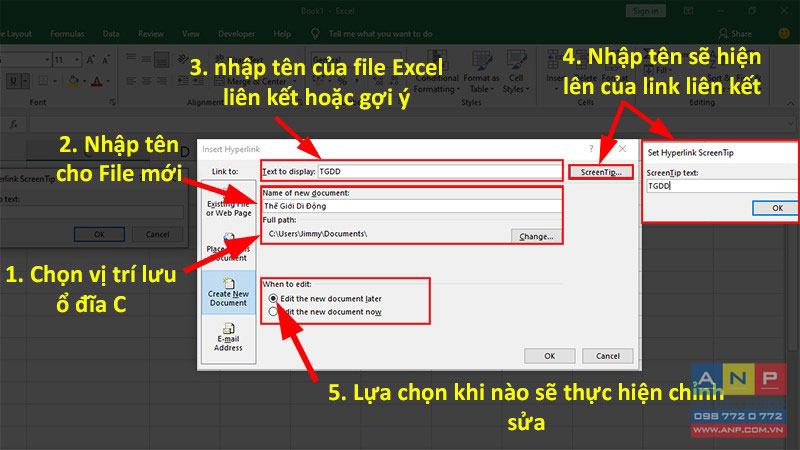Open the Developer ribbon tab
Image resolution: width=800 pixels, height=450 pixels.
pos(236,34)
